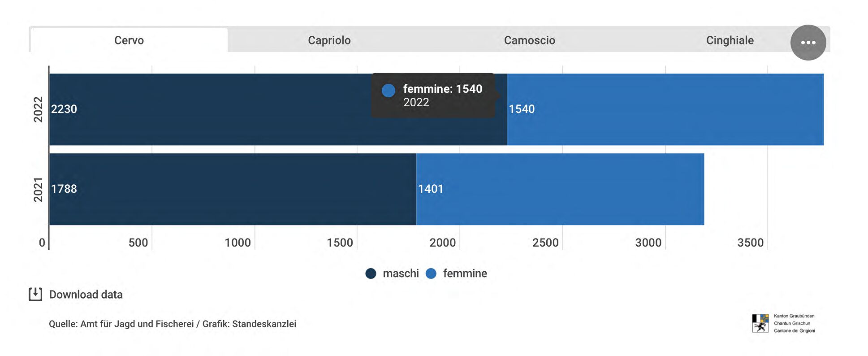
Task: Click the light blue dot in the femmine legend
Action: click(x=432, y=273)
